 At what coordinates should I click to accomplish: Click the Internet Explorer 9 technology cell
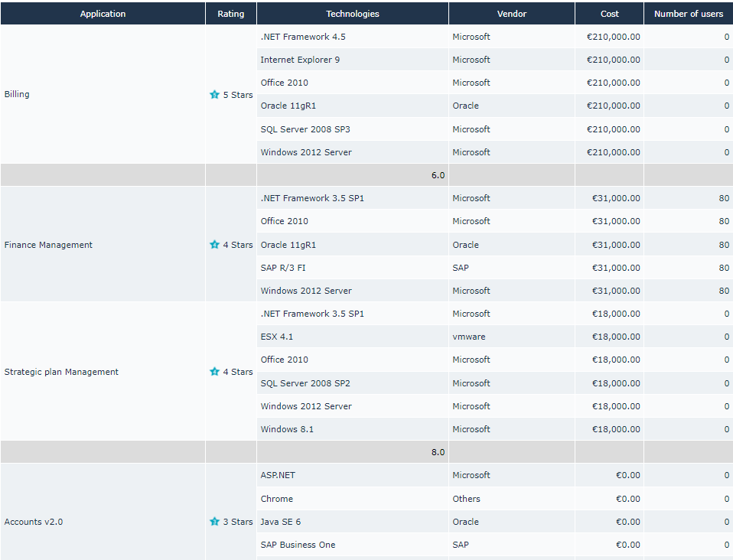tap(300, 60)
